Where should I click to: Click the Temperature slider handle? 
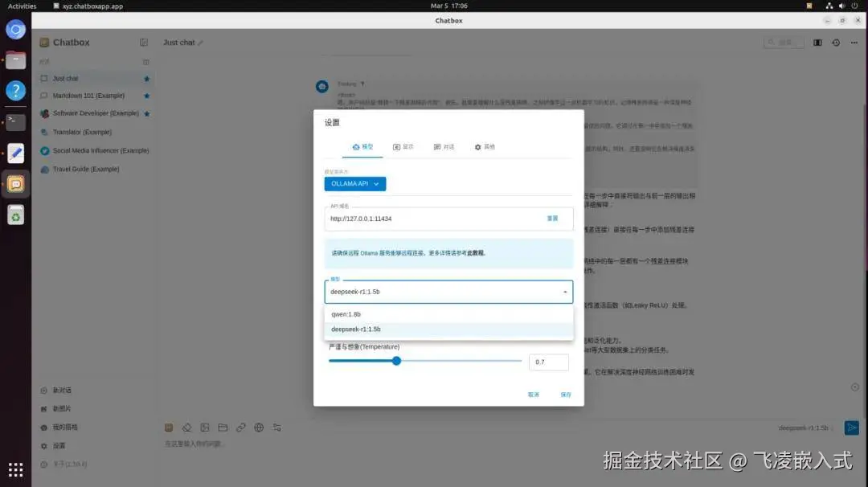click(x=396, y=361)
